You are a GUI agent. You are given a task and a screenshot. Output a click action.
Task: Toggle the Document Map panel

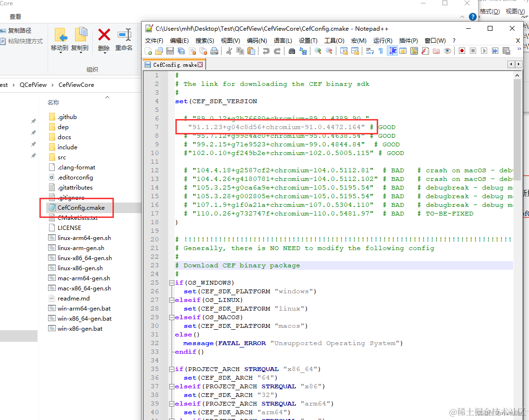[x=414, y=51]
